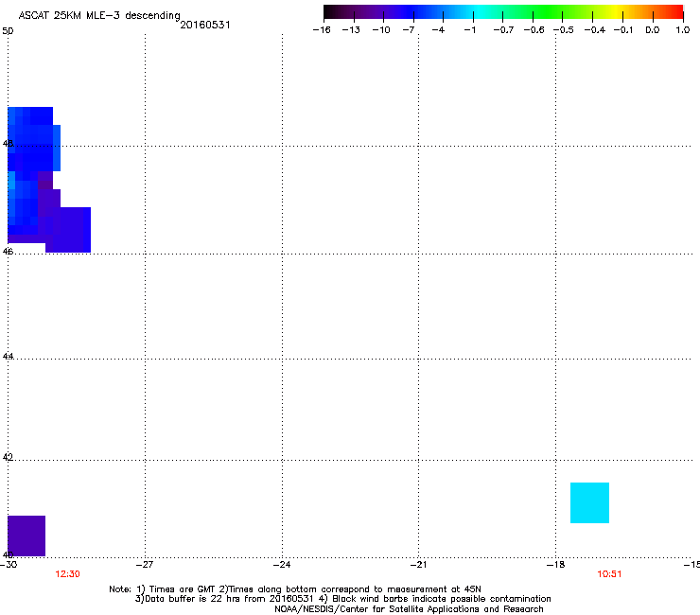Viewport: 700px width, 615px height.
Task: Click the colorbar label -7
Action: click(x=408, y=30)
